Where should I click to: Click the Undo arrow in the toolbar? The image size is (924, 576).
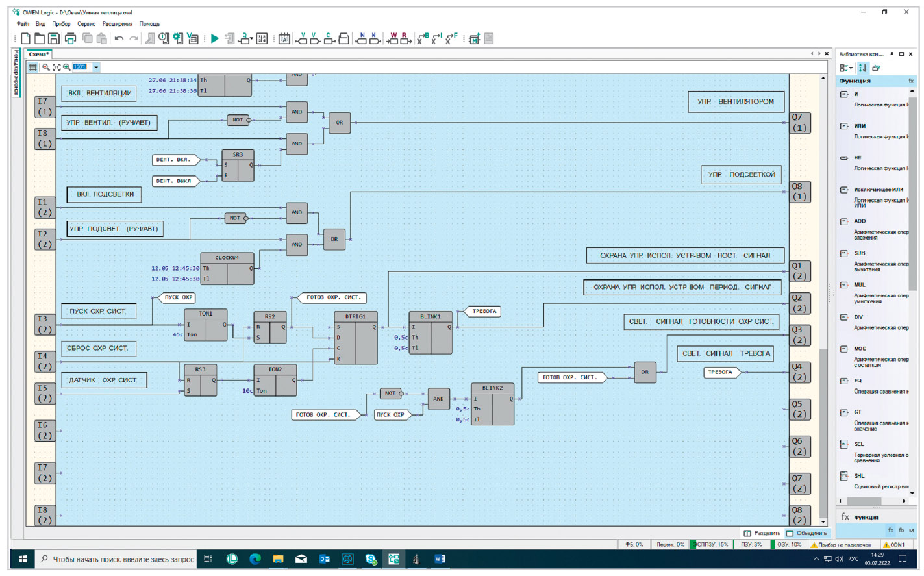tap(119, 39)
